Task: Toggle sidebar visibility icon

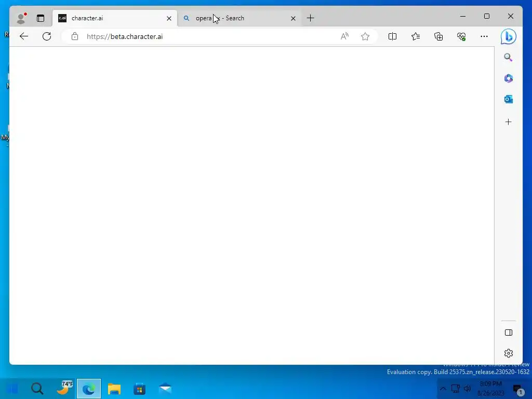Action: pos(508,332)
